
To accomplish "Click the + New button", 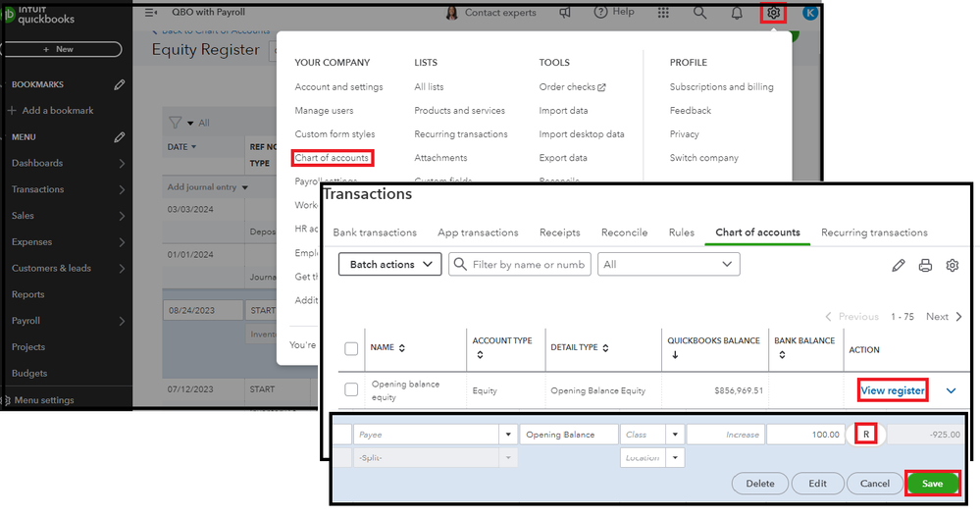I will 63,49.
